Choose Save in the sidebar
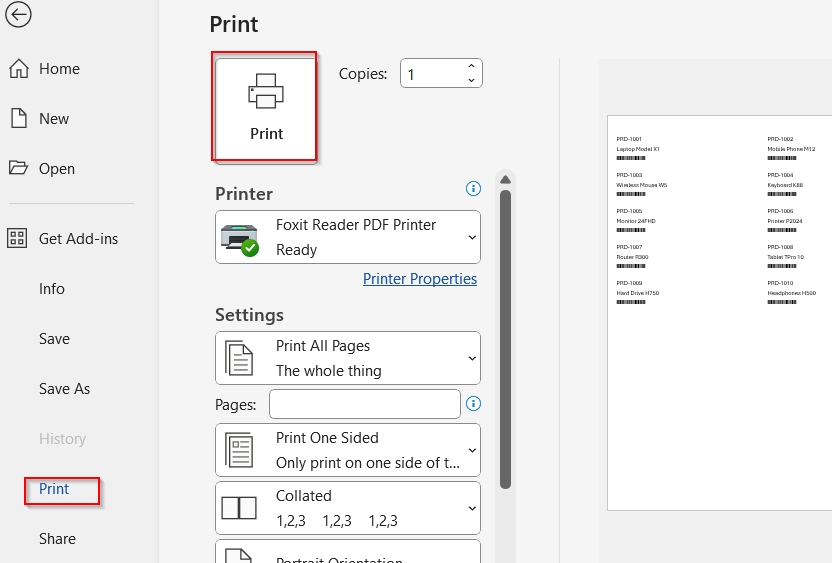The height and width of the screenshot is (563, 832). click(54, 339)
